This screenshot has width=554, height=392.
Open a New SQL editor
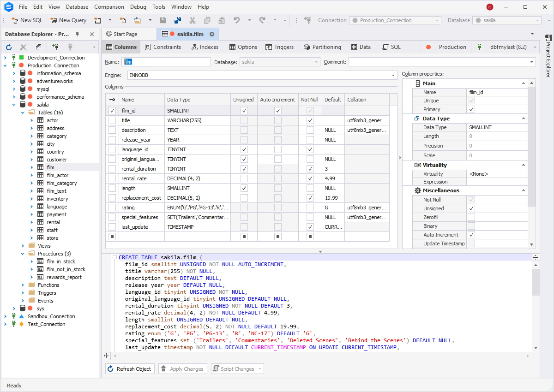[26, 20]
